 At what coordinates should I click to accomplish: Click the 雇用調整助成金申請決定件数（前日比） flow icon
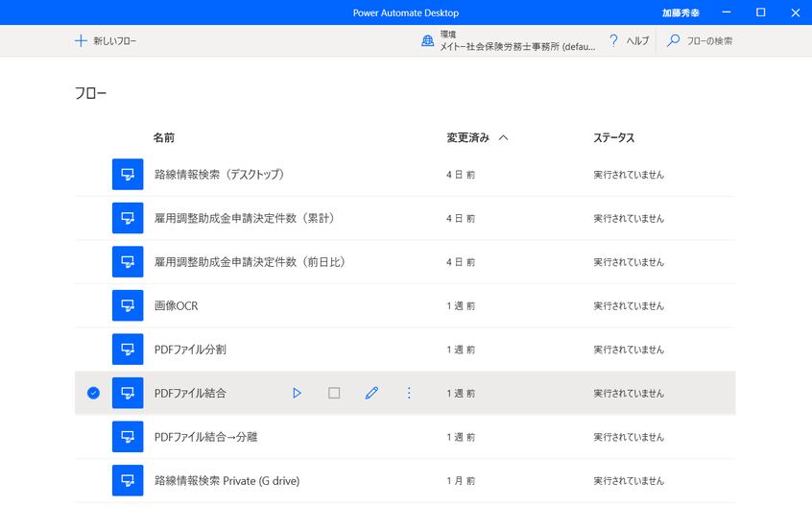pyautogui.click(x=128, y=261)
